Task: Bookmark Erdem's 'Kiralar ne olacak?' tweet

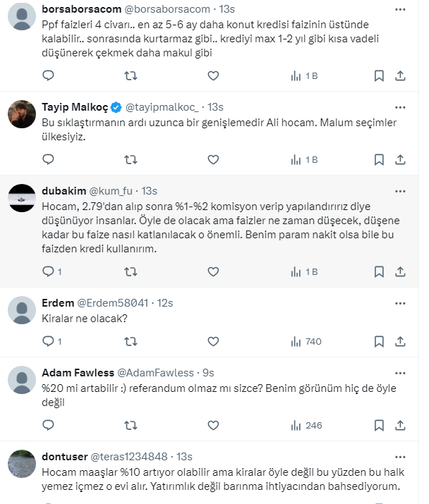Action: point(379,341)
